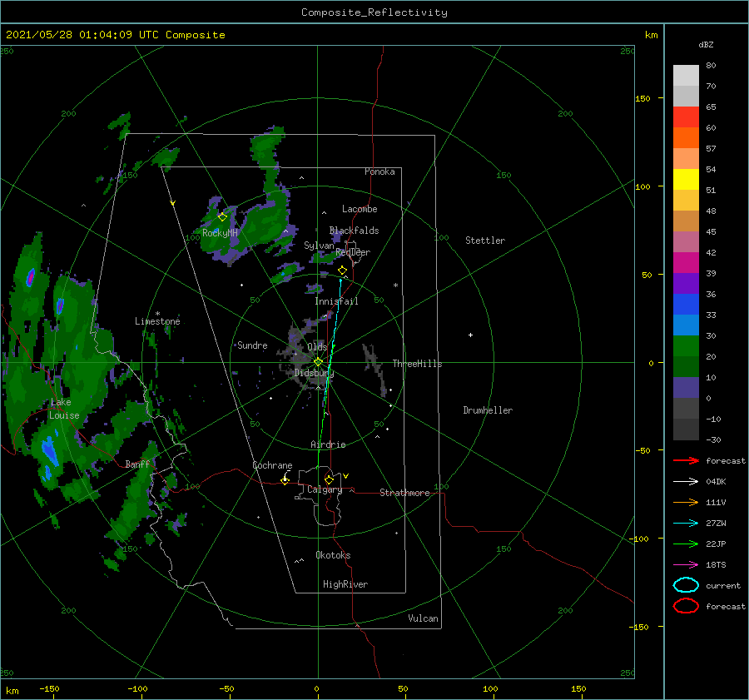Click the Drumheller label
Viewport: 749px width, 700px height.
(488, 410)
